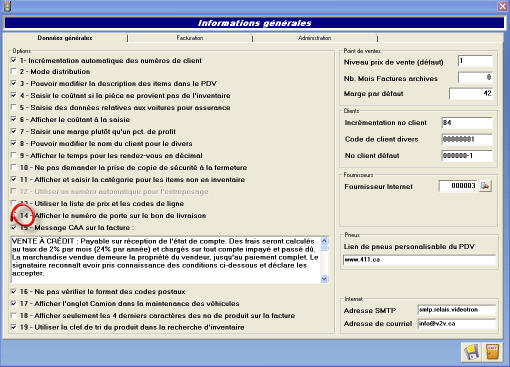Select the Données générales tab
Viewport: 510px width, 367px height.
coord(65,38)
